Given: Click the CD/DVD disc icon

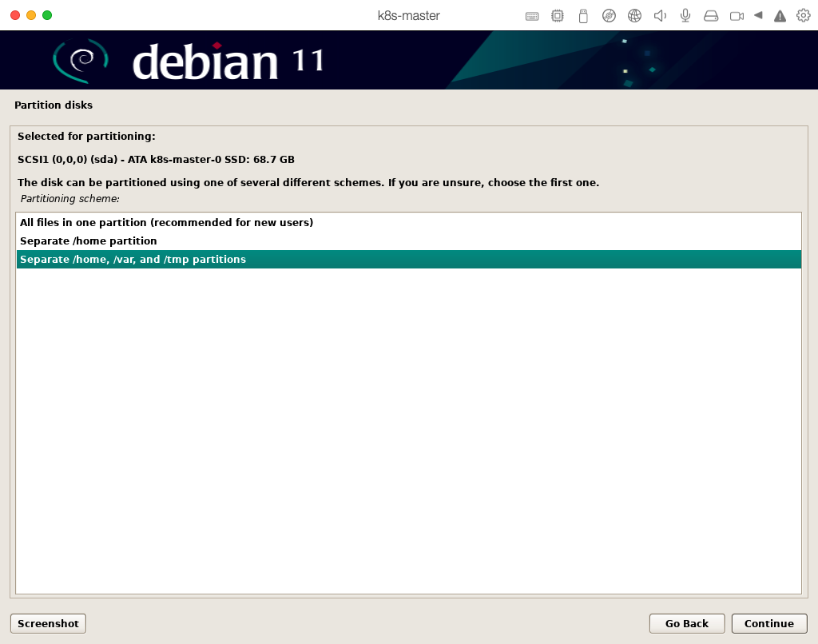Looking at the screenshot, I should (x=609, y=16).
